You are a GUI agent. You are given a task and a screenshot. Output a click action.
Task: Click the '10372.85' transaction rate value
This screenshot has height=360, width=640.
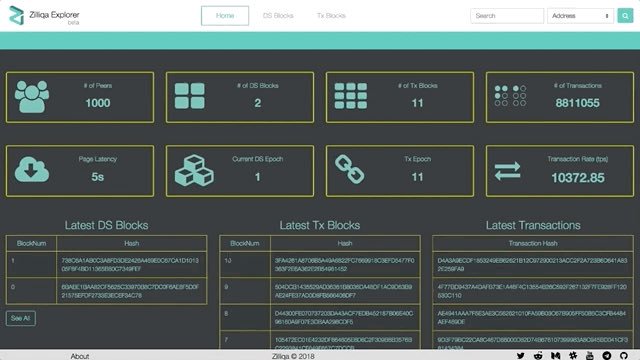click(578, 178)
